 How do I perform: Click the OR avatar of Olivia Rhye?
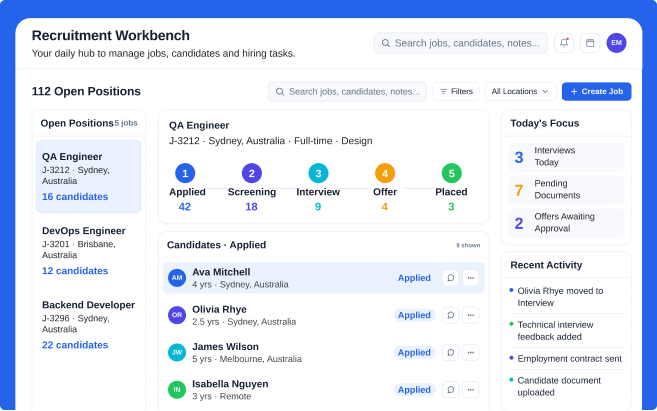pyautogui.click(x=177, y=315)
